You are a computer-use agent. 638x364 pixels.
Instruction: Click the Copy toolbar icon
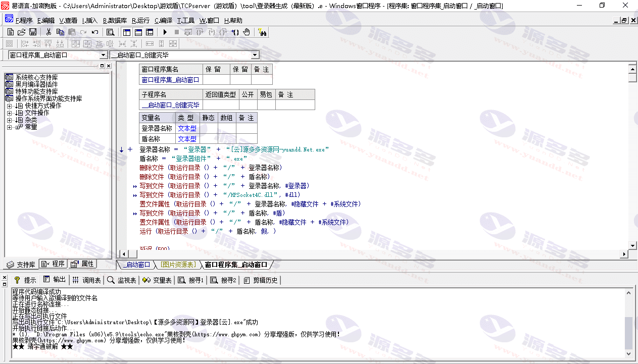(60, 32)
